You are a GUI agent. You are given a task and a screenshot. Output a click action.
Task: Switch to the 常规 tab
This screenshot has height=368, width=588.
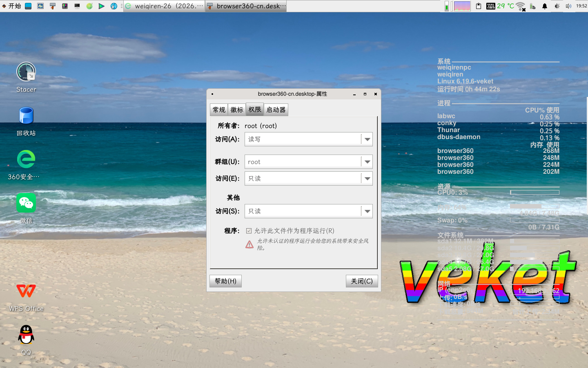[218, 109]
